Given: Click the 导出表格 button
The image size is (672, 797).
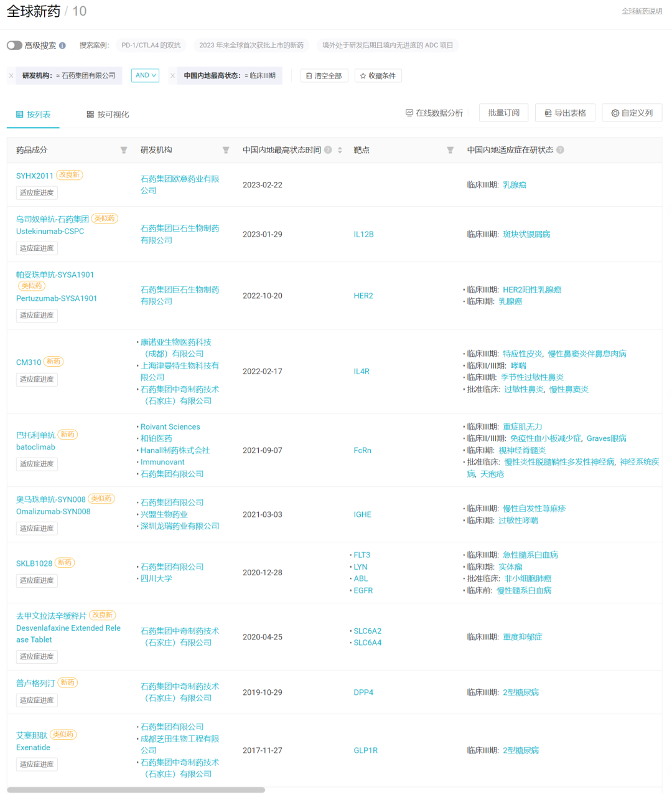Looking at the screenshot, I should pos(566,113).
